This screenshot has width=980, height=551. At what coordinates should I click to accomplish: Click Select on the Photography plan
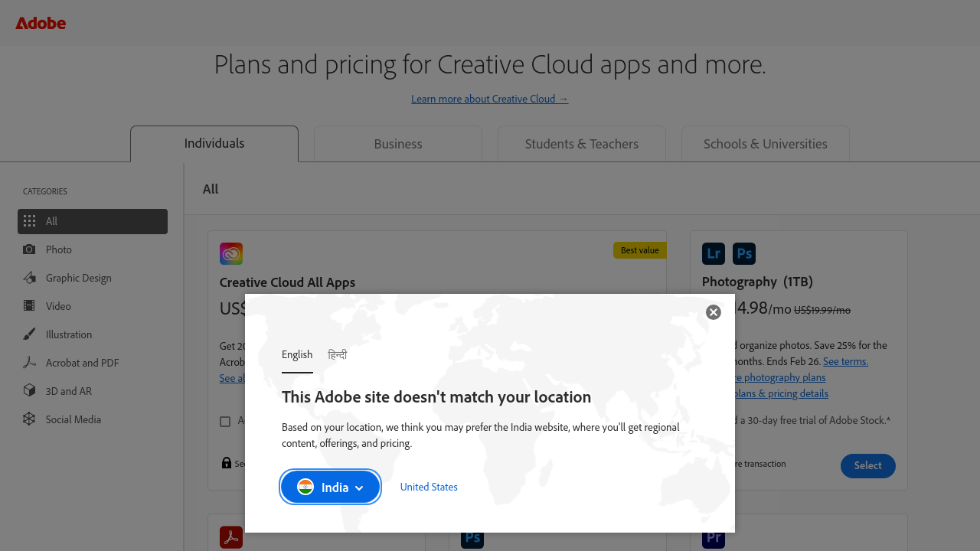click(868, 465)
